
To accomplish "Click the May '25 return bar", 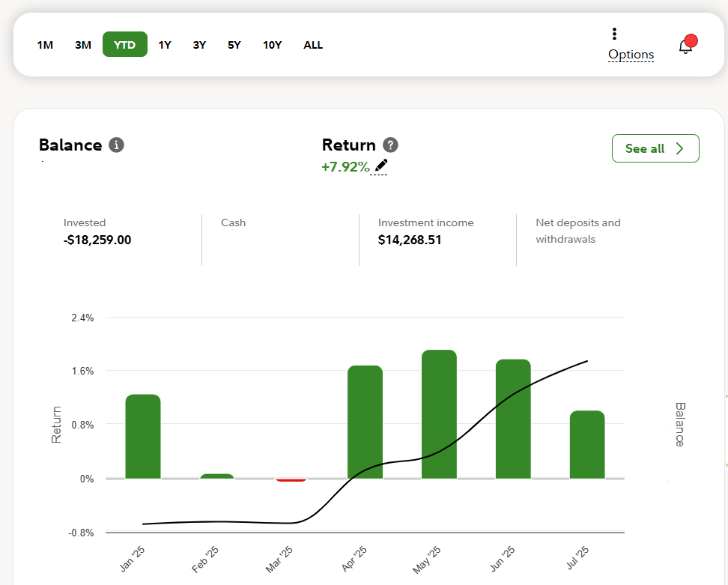I will (439, 414).
